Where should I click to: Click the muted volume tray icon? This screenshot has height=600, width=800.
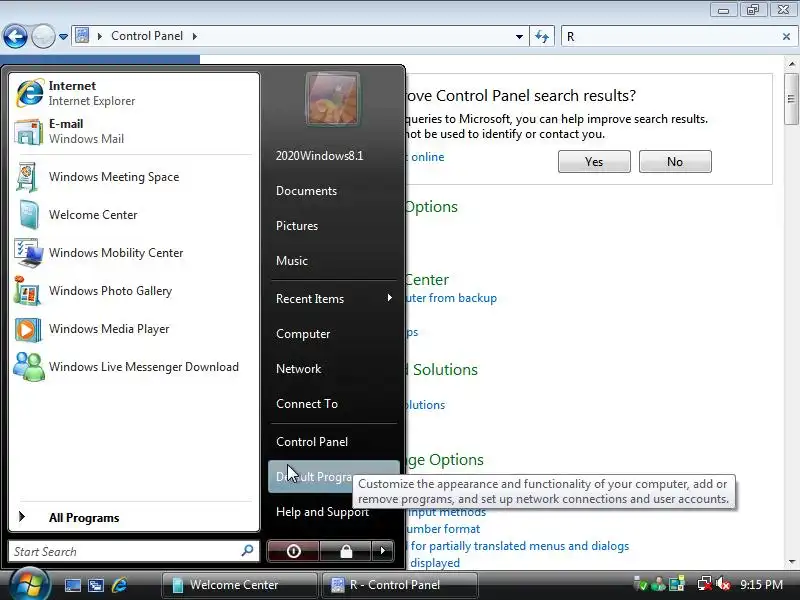click(x=722, y=584)
